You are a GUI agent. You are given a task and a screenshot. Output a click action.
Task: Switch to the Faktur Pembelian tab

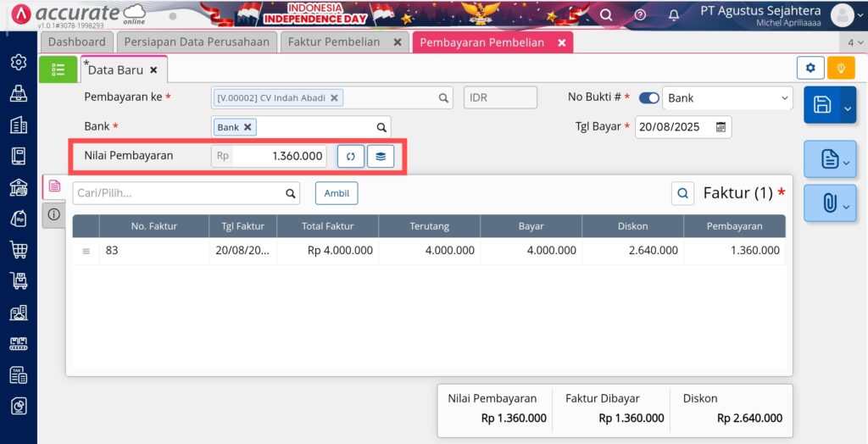point(334,42)
